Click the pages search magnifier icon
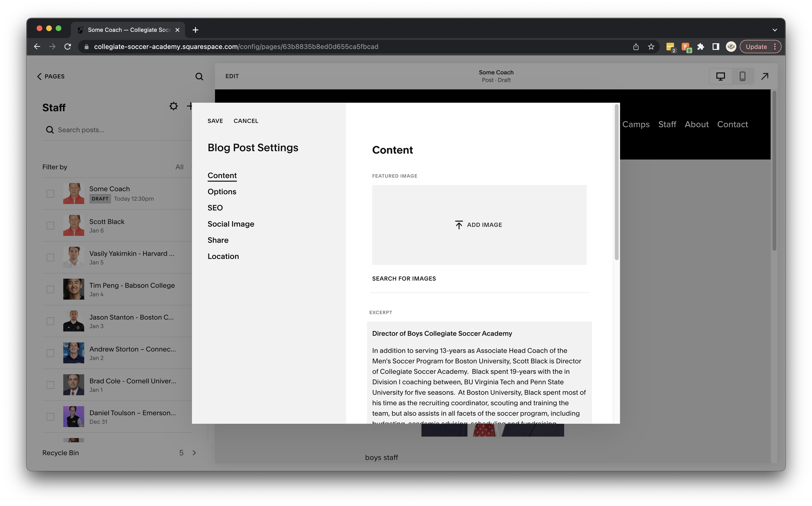Image resolution: width=812 pixels, height=506 pixels. (199, 76)
